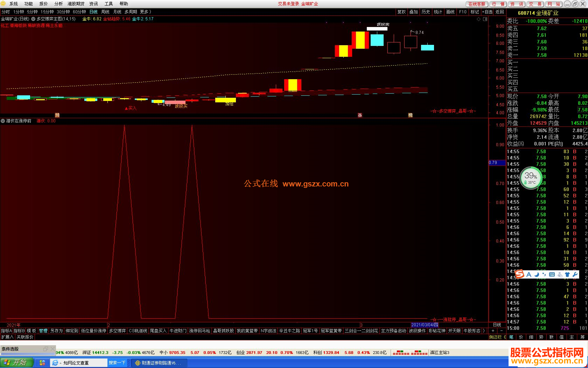Image resolution: width=588 pixels, height=368 pixels.
Task: Switch to 月线 monthly chart
Action: [117, 12]
